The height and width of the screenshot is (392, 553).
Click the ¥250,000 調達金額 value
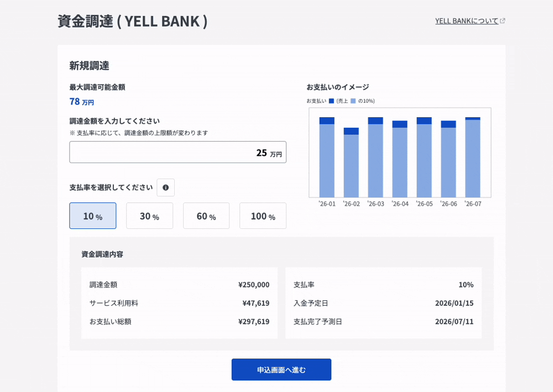pyautogui.click(x=254, y=284)
